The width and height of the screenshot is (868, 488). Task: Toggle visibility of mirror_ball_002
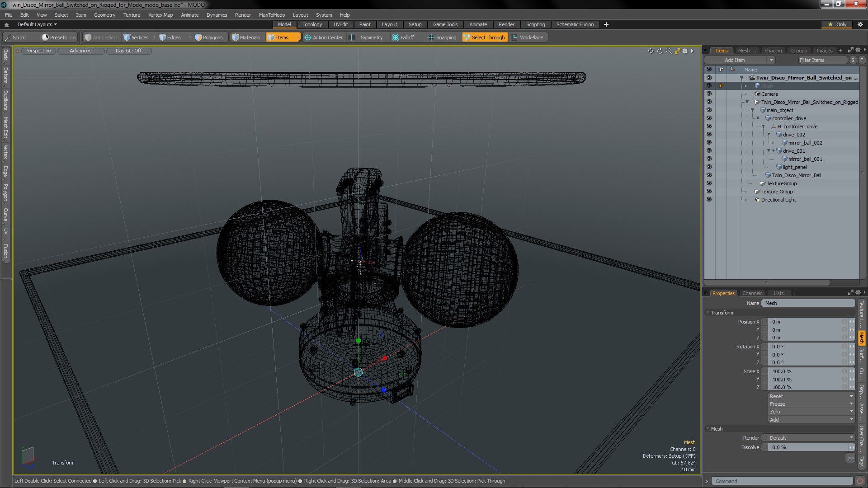(709, 143)
